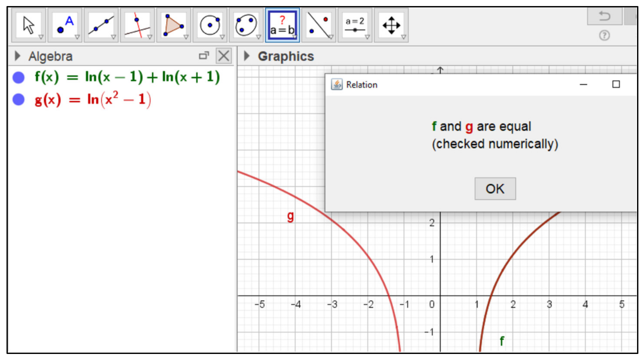Select the Perpendicular Line tool
The width and height of the screenshot is (644, 360).
click(137, 25)
